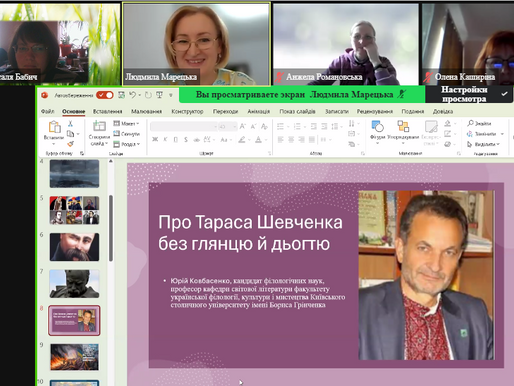The height and width of the screenshot is (386, 514).
Task: Expand the Clipboard group dialog launcher
Action: tap(82, 153)
